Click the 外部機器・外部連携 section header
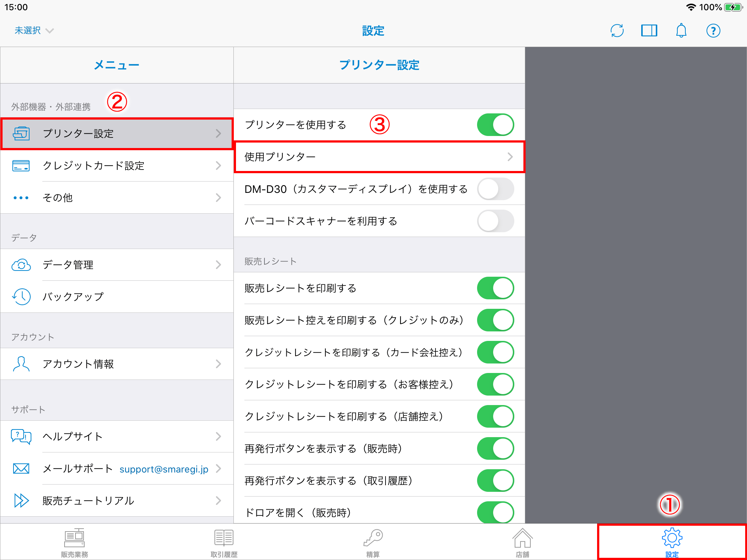Image resolution: width=747 pixels, height=560 pixels. tap(51, 106)
